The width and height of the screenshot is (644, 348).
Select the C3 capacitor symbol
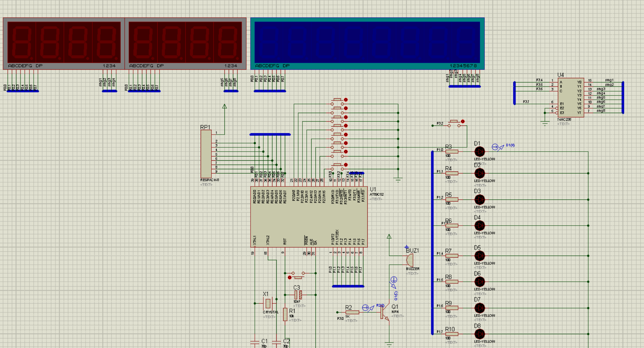(x=298, y=295)
